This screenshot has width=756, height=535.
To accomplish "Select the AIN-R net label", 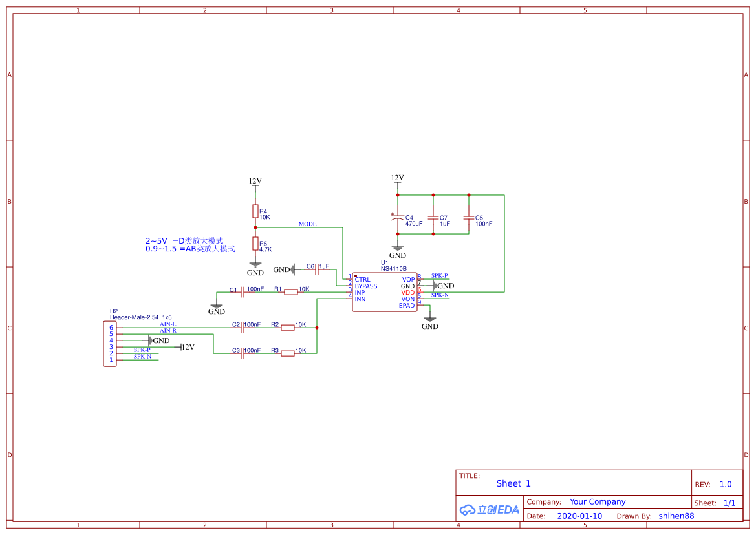I will pos(168,330).
